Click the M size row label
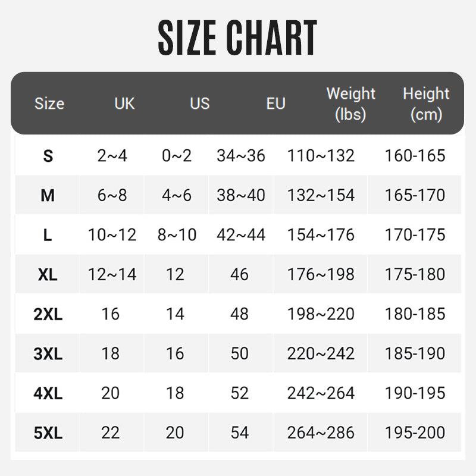 coord(48,195)
